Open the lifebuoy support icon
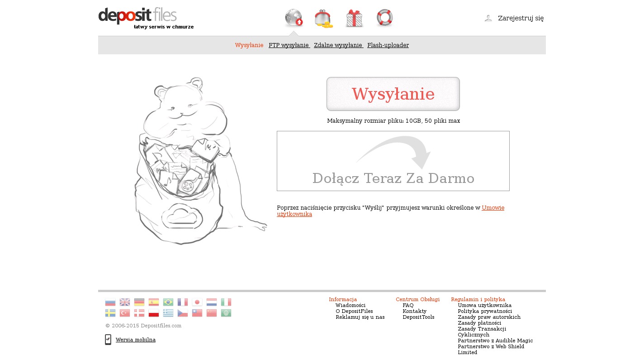The height and width of the screenshot is (360, 644). 385,18
